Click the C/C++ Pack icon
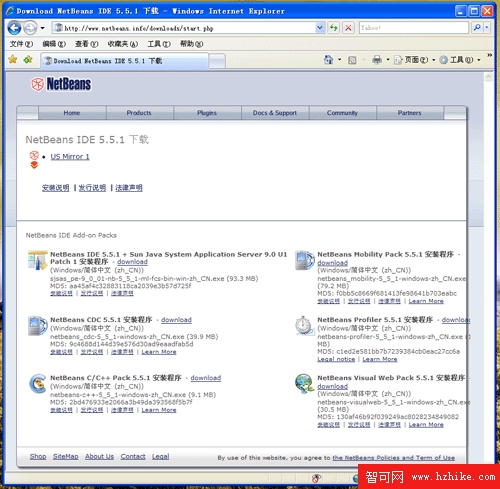The height and width of the screenshot is (489, 500). coord(38,384)
